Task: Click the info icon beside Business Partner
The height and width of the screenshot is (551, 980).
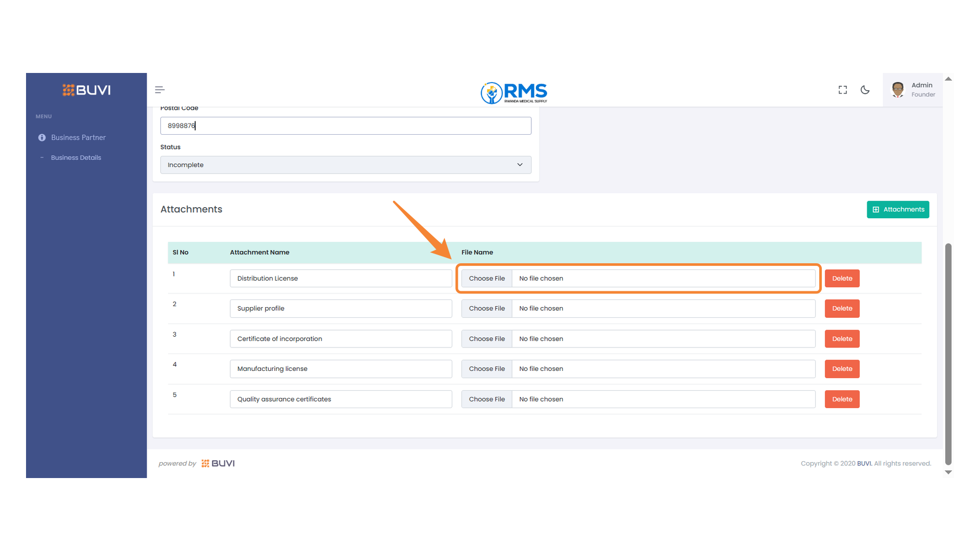Action: coord(42,137)
